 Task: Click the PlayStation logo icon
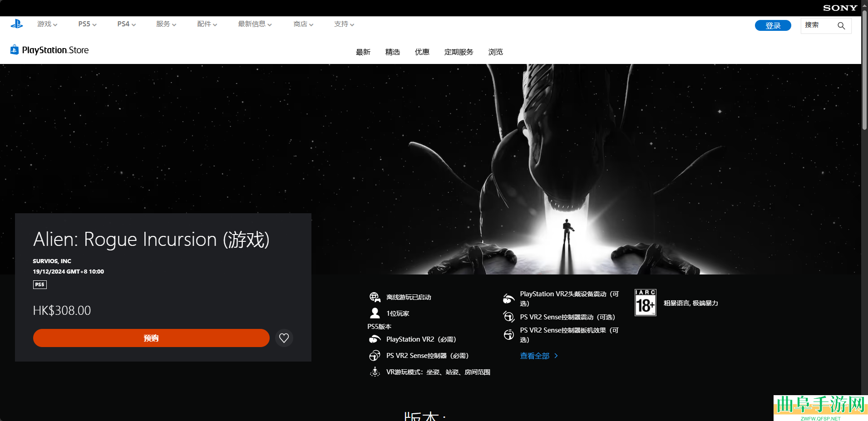pyautogui.click(x=17, y=24)
